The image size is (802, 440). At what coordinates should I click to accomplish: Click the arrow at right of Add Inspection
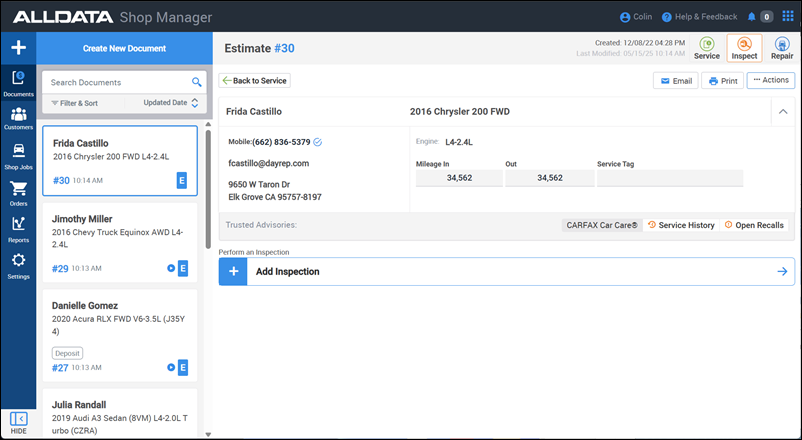(x=782, y=271)
